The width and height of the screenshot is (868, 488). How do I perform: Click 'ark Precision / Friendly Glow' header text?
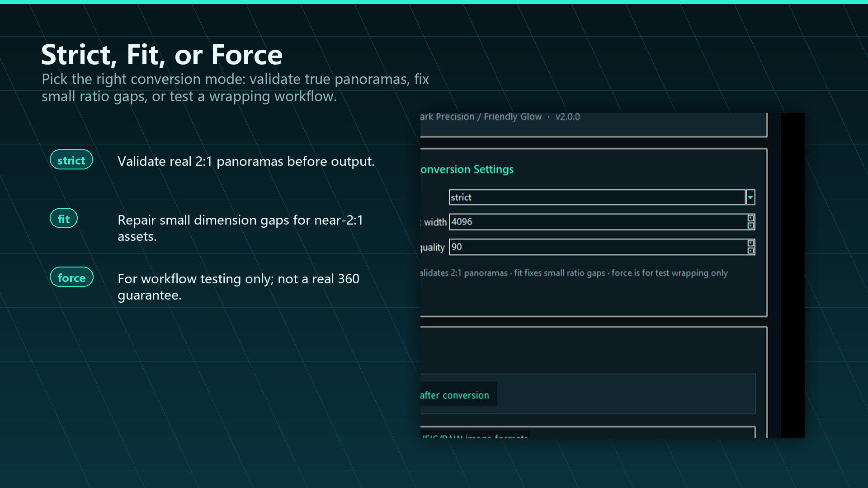click(481, 117)
